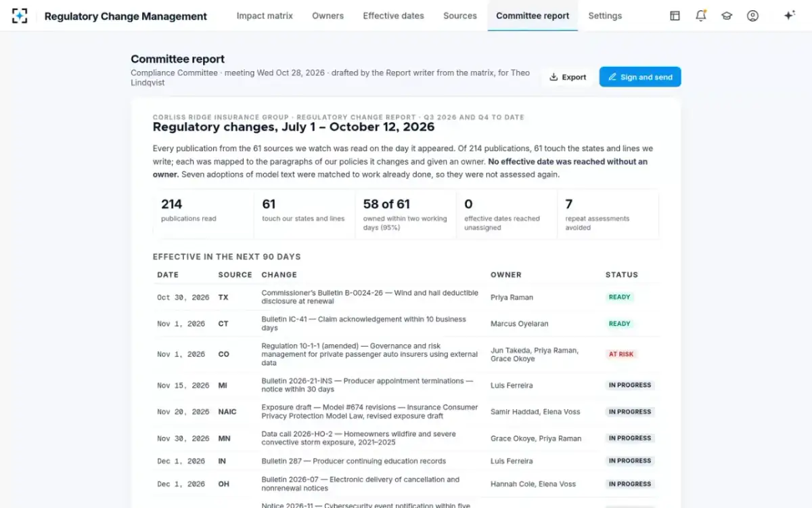
Task: Select Data call 2026-HO-2 change text
Action: (x=359, y=438)
